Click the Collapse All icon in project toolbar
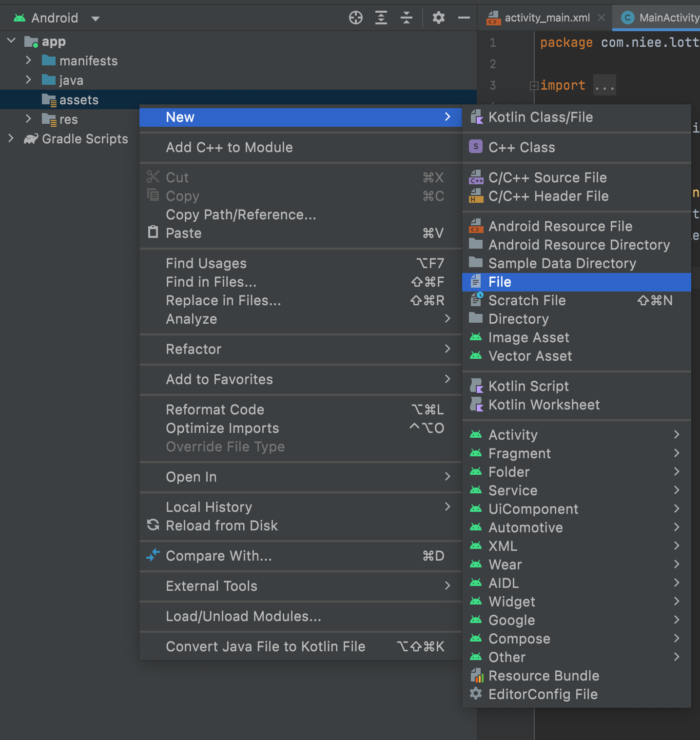Viewport: 700px width, 740px height. click(x=407, y=18)
